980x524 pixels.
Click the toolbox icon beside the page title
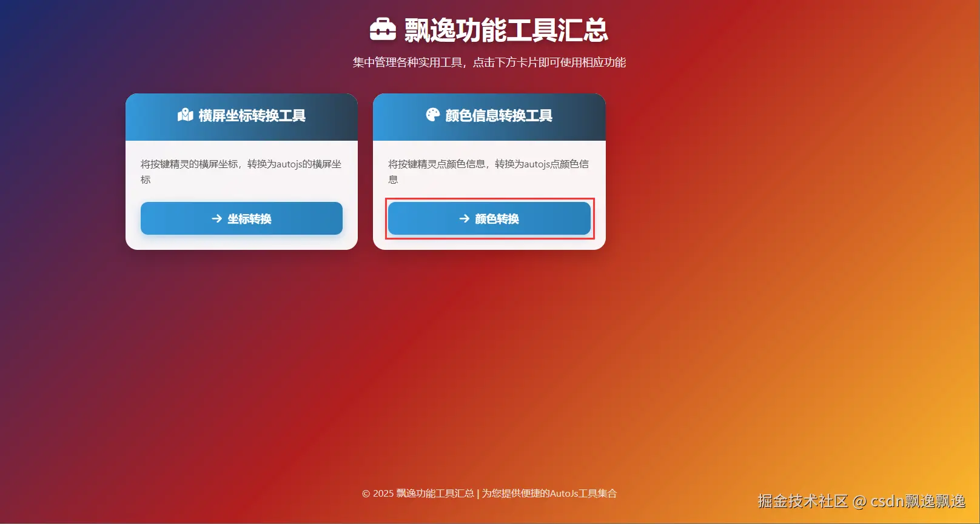click(x=383, y=29)
